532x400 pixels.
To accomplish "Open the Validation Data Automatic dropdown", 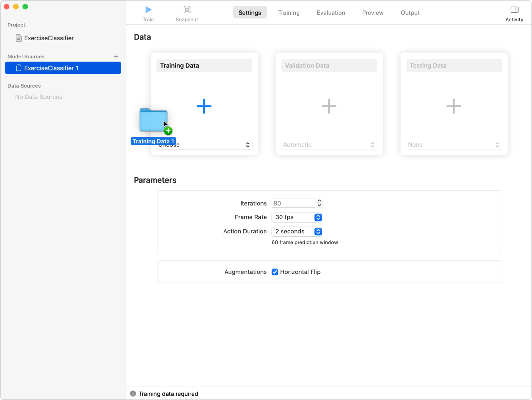I will 329,145.
